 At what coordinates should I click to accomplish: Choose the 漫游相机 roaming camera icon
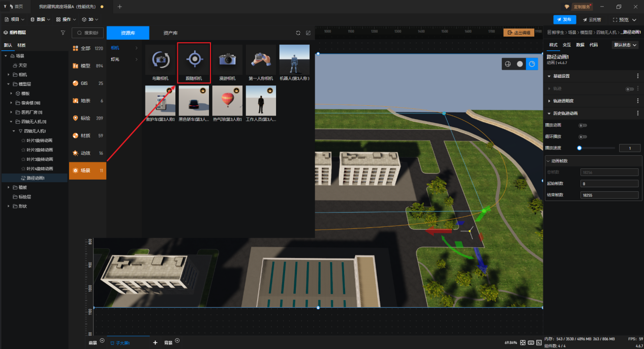tap(227, 60)
